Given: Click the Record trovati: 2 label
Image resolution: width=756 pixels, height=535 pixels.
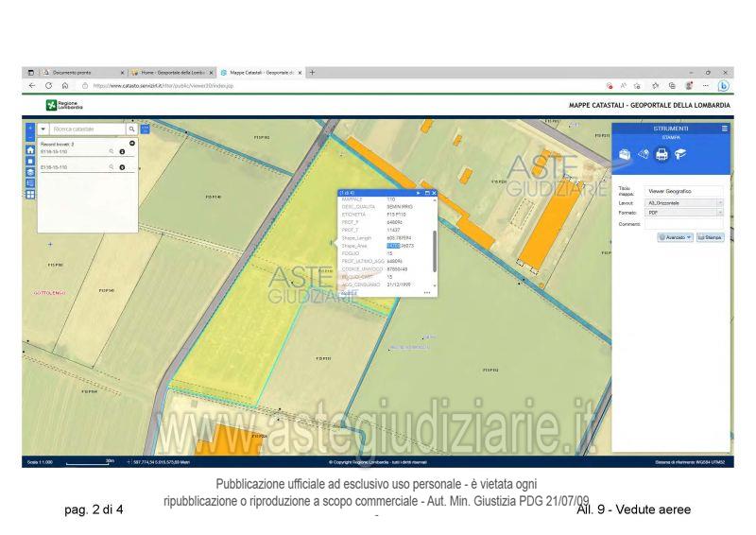Looking at the screenshot, I should coord(58,144).
